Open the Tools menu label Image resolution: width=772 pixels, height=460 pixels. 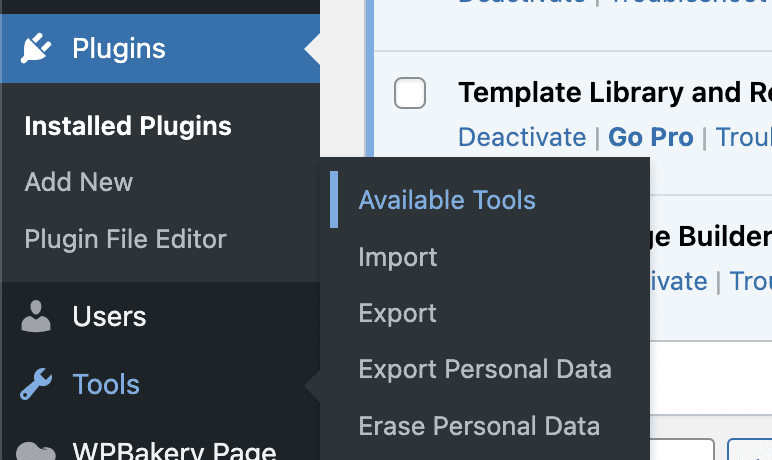pyautogui.click(x=106, y=385)
